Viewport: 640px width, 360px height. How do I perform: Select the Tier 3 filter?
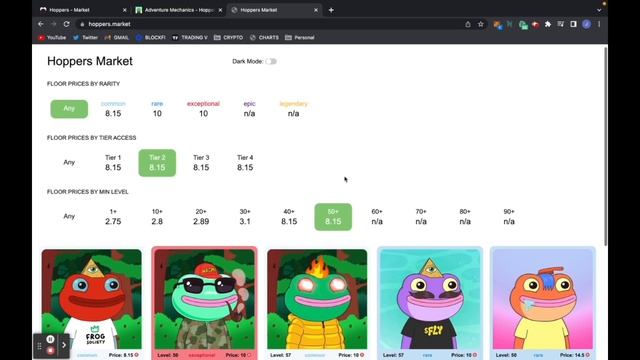201,162
